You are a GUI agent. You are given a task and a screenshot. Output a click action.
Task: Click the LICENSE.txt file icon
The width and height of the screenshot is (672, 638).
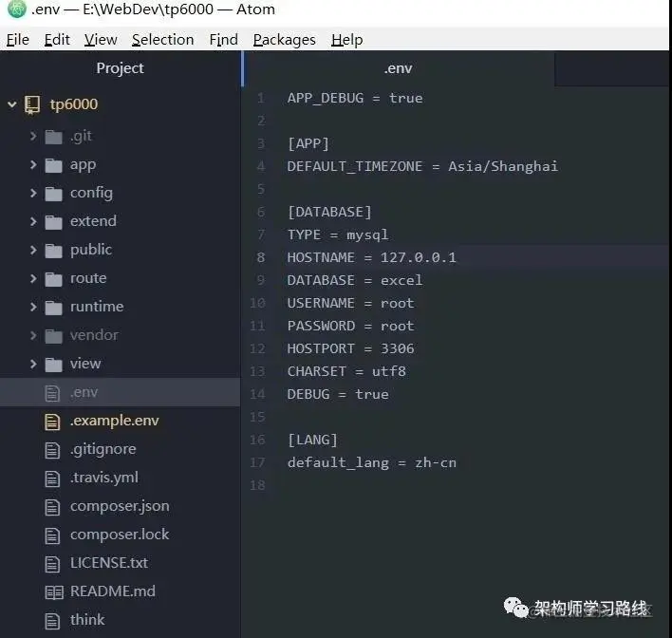point(52,564)
